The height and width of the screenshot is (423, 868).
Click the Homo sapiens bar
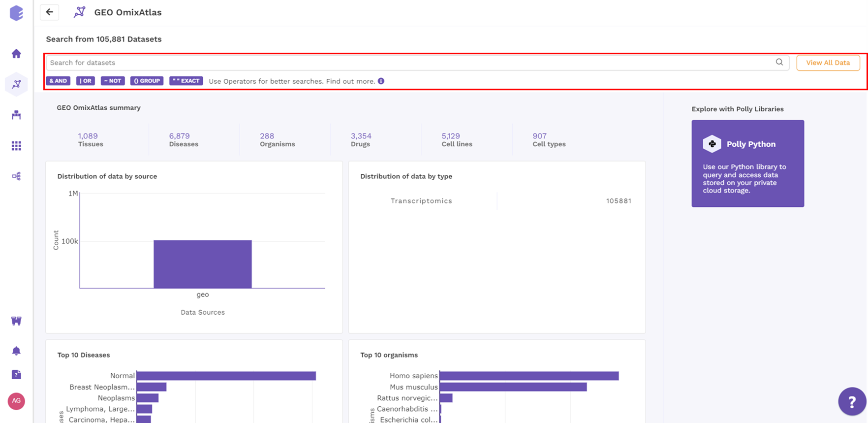pyautogui.click(x=529, y=376)
